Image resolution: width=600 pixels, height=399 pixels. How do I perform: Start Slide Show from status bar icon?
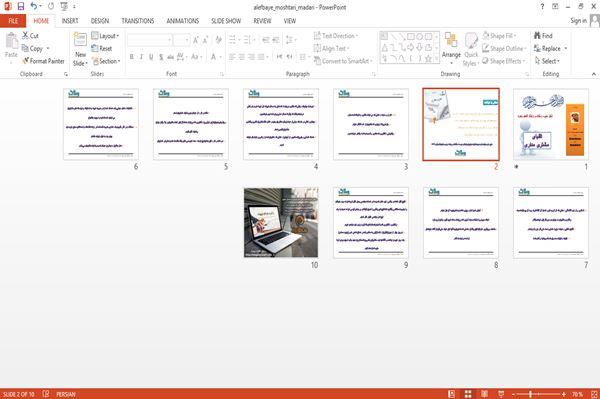(x=501, y=394)
